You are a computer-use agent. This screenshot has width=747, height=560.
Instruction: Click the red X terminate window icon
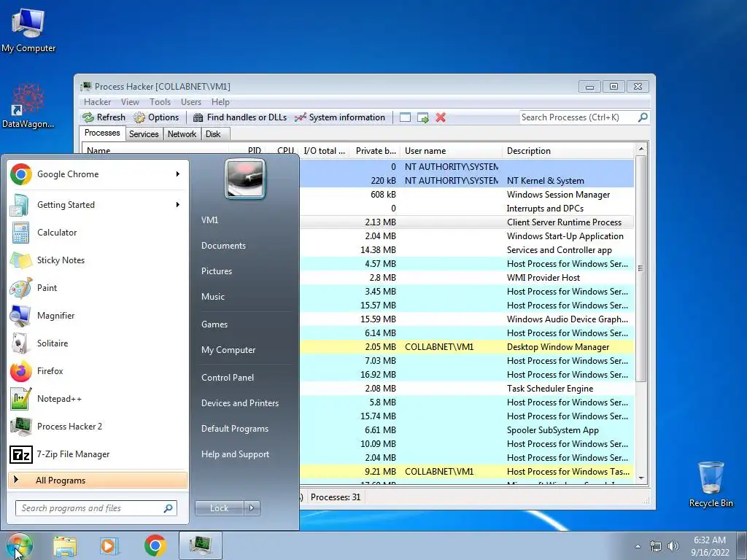441,117
